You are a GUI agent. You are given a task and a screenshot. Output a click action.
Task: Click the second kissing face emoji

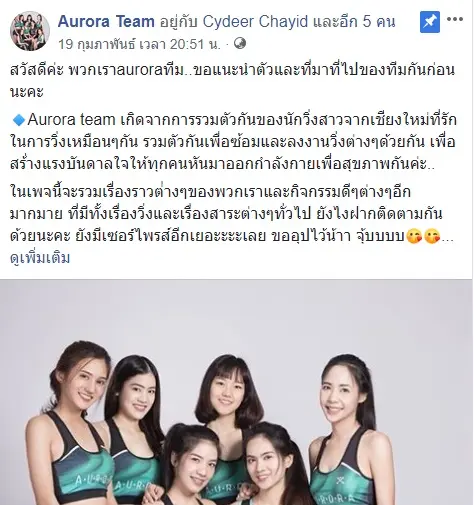[x=432, y=237]
